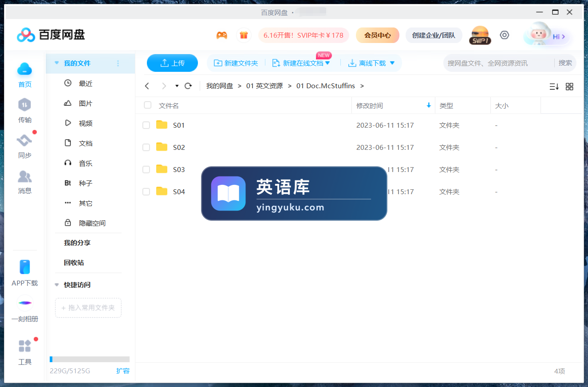Toggle the select-all files checkbox
588x387 pixels.
pos(148,105)
